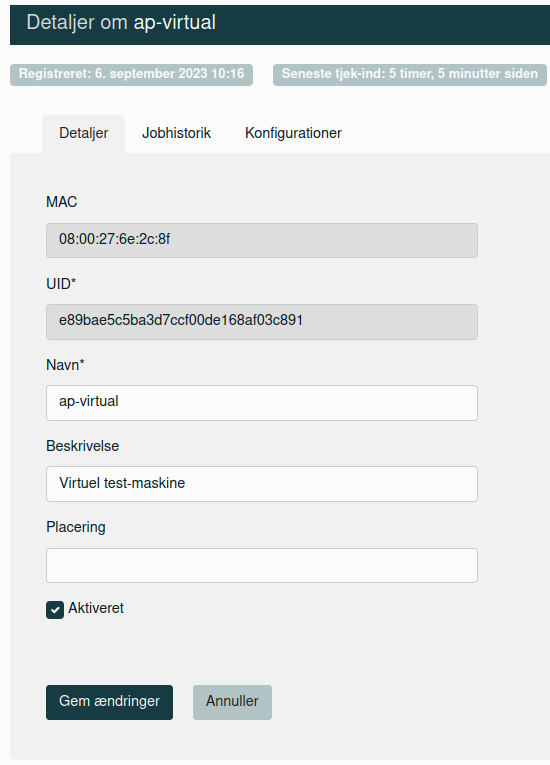
Task: Switch to the Jobhistorik tab
Action: [176, 133]
